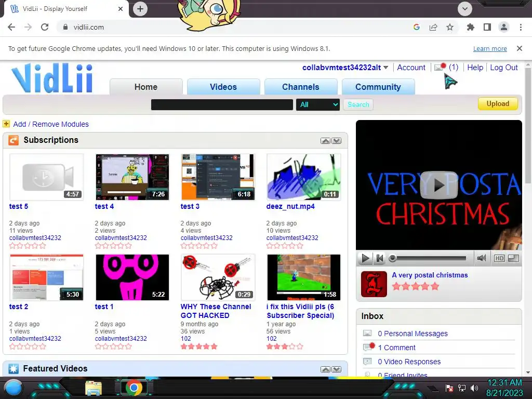Open File Explorer from the taskbar

point(94,388)
